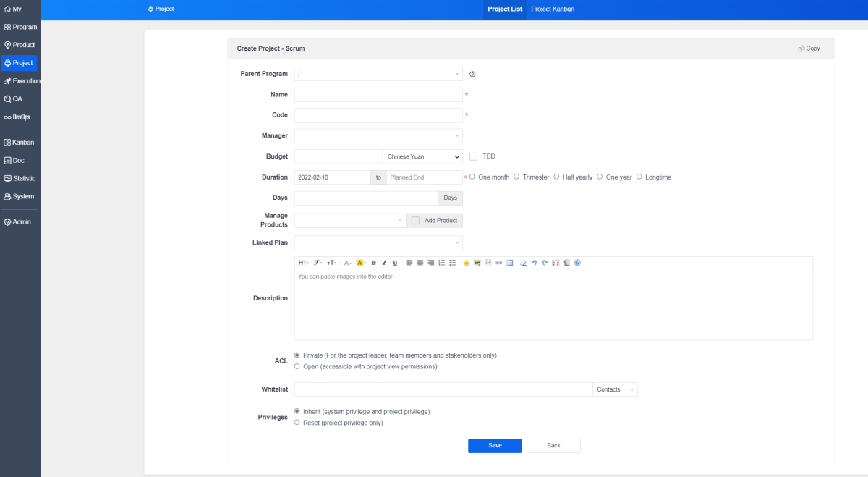Choose the Open ACL radio option
This screenshot has height=477, width=868.
click(x=297, y=366)
